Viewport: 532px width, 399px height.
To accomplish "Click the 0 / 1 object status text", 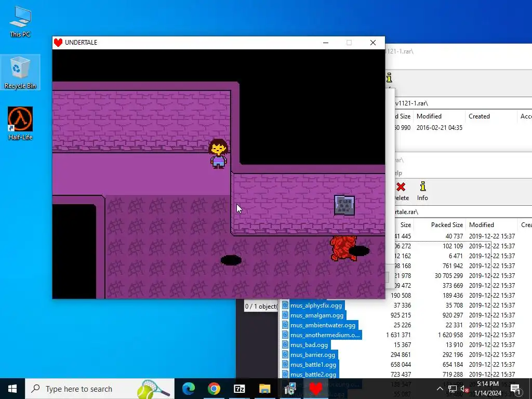I will tap(261, 307).
